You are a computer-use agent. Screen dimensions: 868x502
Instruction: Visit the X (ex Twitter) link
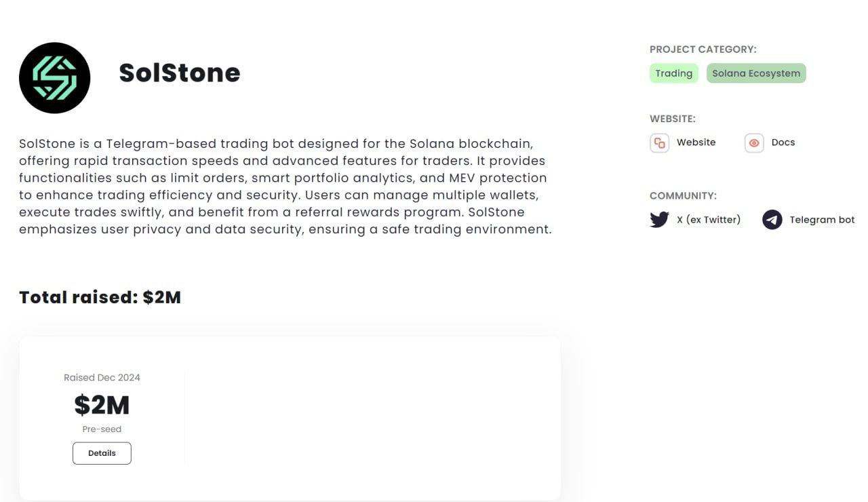(x=709, y=220)
